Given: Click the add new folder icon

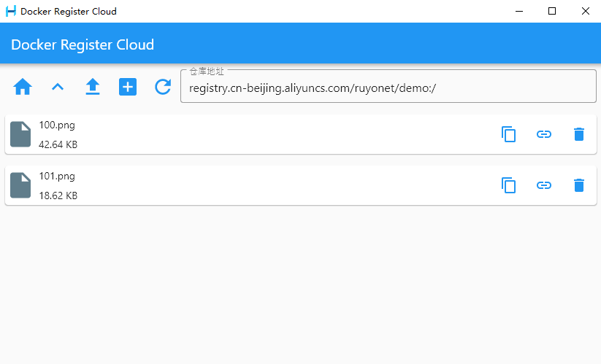Looking at the screenshot, I should (x=128, y=88).
